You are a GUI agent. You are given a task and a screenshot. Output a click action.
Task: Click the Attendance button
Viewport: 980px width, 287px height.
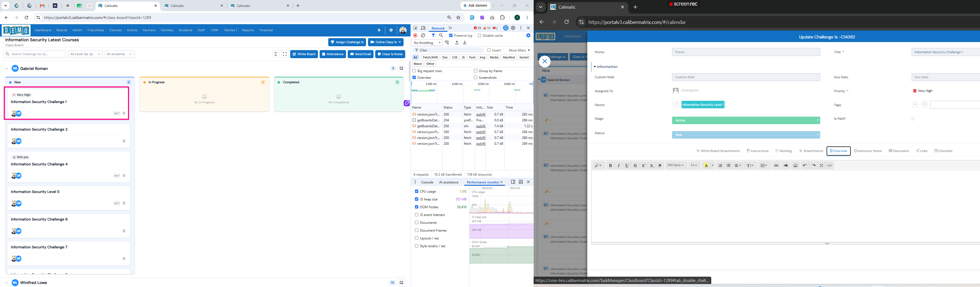[333, 54]
